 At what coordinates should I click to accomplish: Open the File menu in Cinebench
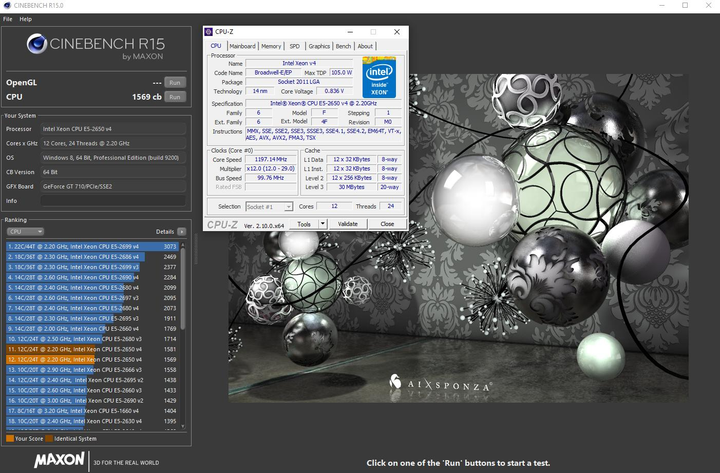click(7, 19)
